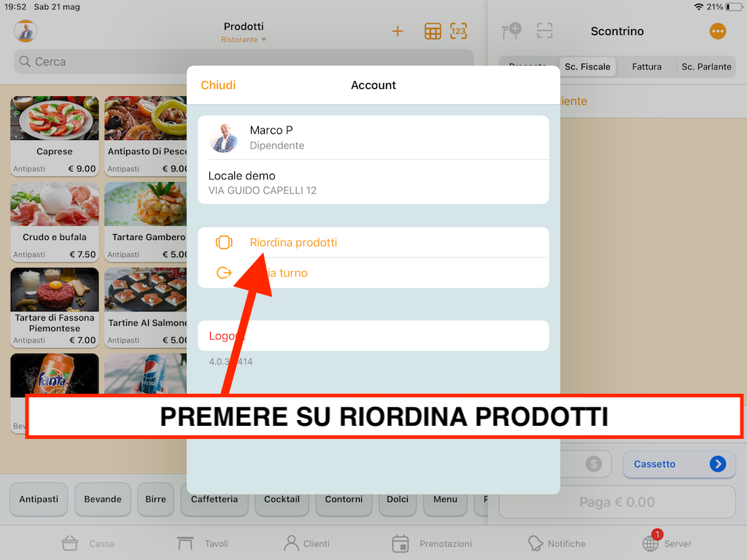The height and width of the screenshot is (560, 747).
Task: Select the Pepsi product card
Action: point(146,374)
